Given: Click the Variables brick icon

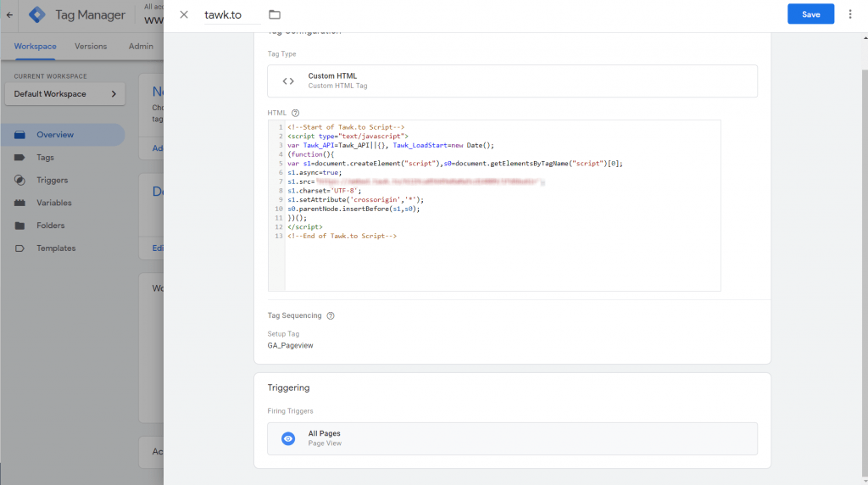Looking at the screenshot, I should point(20,203).
